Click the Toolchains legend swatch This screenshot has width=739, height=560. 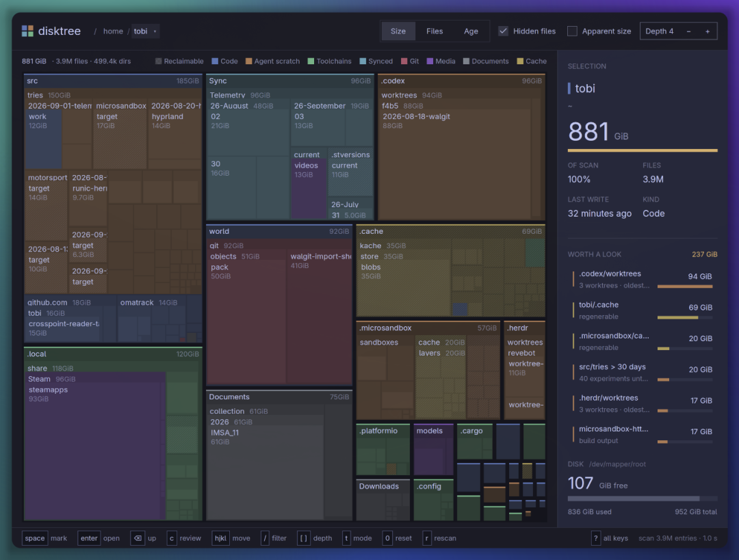click(x=311, y=62)
